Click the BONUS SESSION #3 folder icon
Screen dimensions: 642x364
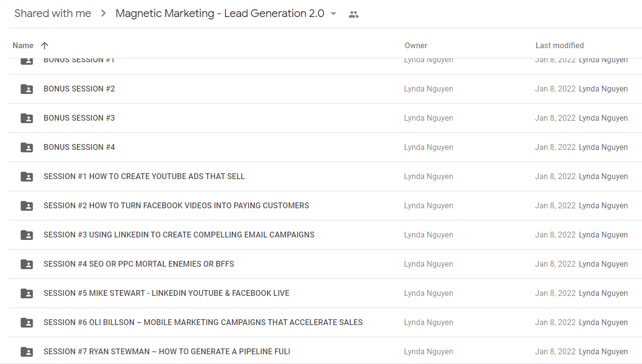27,118
